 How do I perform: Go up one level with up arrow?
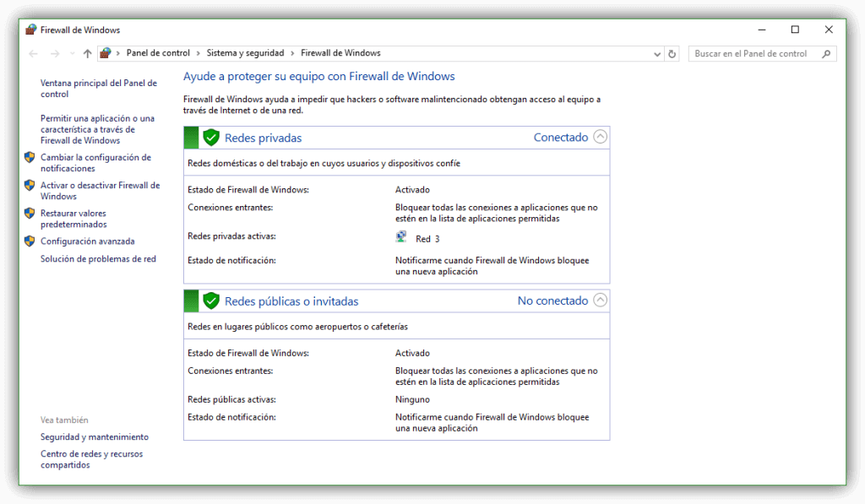pyautogui.click(x=87, y=53)
